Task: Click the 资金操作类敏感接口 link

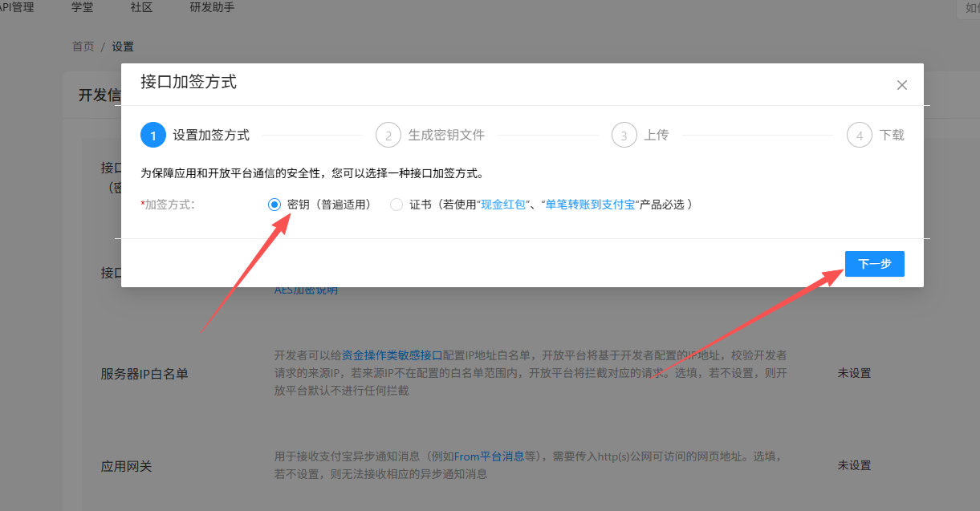Action: point(392,355)
